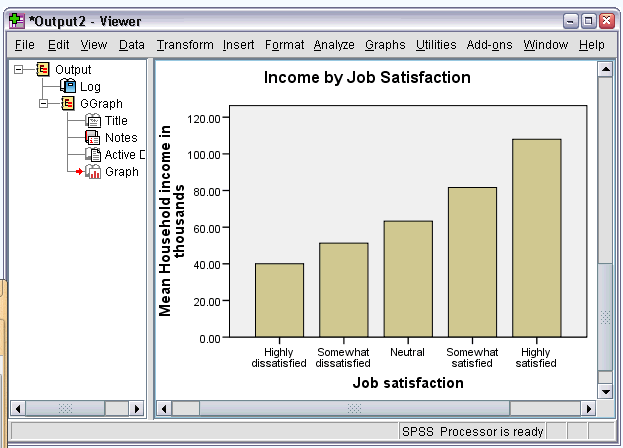Select the Graph label in outline
The image size is (623, 448).
tap(122, 172)
